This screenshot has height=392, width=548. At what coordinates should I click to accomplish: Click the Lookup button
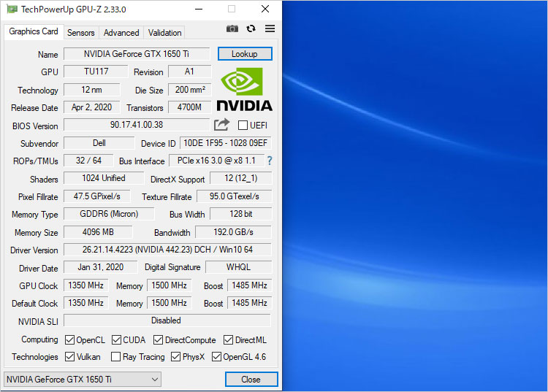[245, 54]
